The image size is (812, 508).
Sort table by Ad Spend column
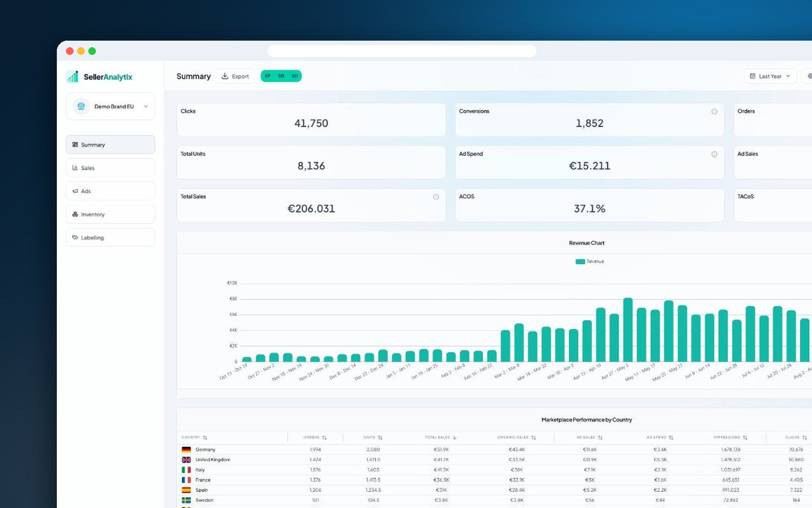(x=660, y=437)
